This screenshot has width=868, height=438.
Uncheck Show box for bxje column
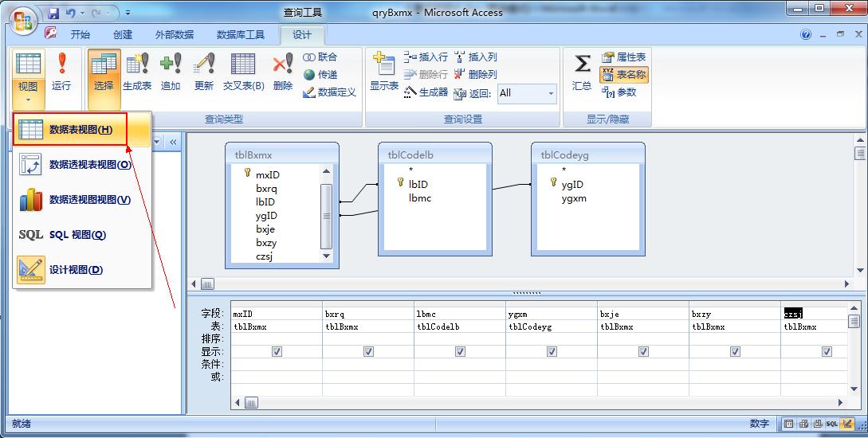tap(643, 351)
